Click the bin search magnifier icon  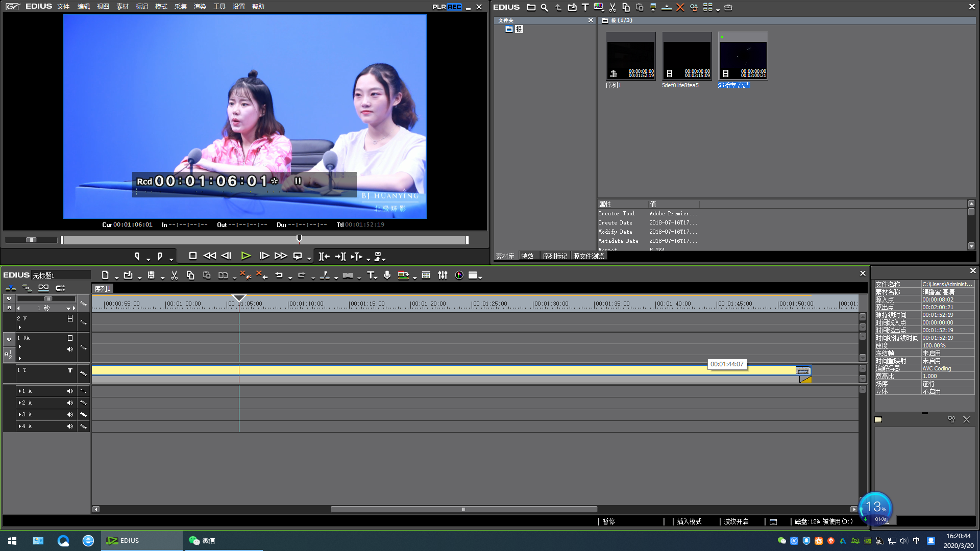pyautogui.click(x=544, y=8)
